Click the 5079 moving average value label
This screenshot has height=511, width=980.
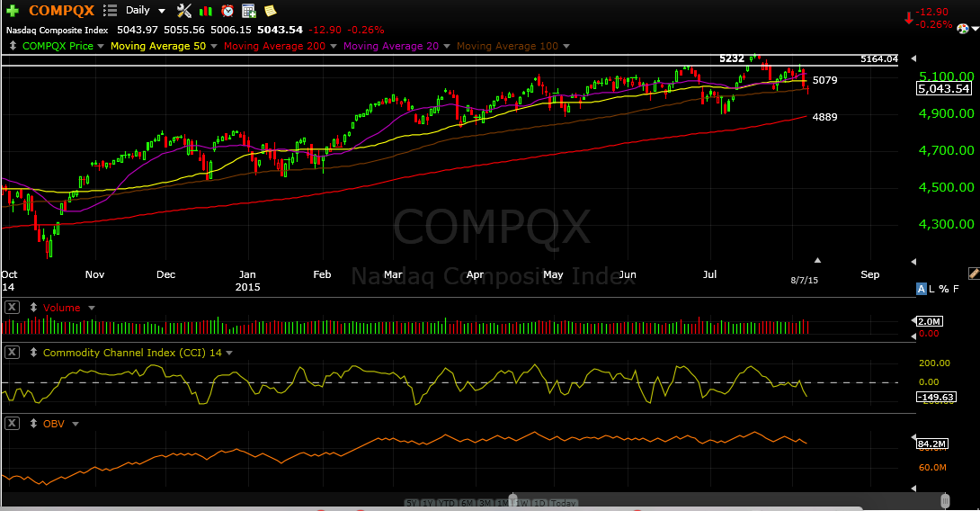825,80
